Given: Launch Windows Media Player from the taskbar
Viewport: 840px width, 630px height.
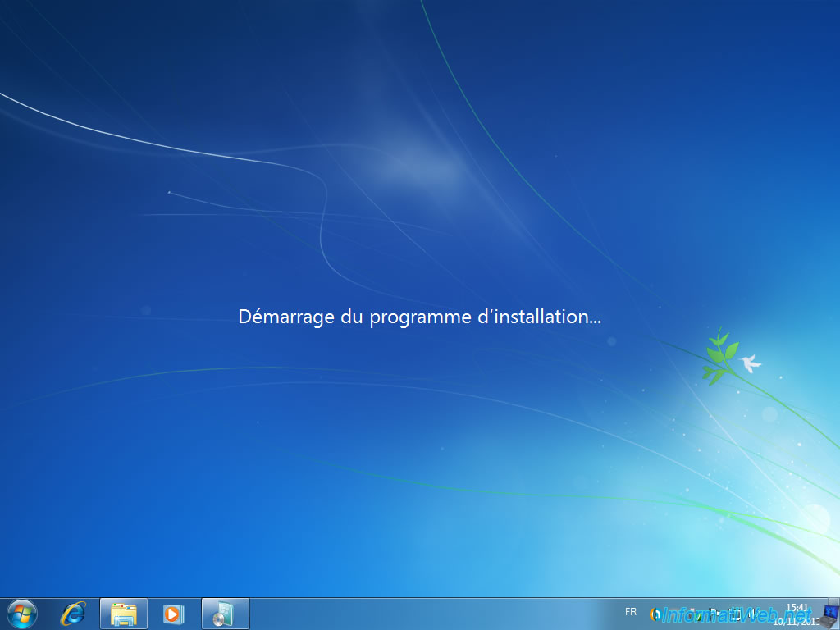Looking at the screenshot, I should [174, 614].
